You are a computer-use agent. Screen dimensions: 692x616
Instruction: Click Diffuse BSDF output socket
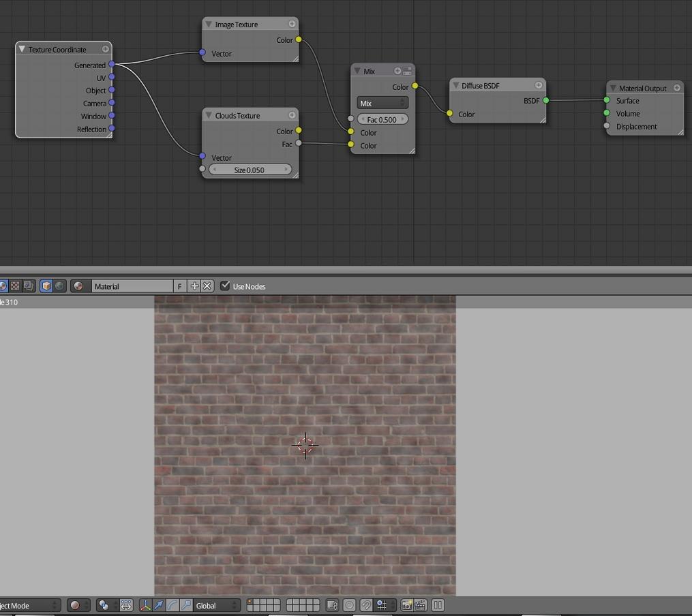click(546, 100)
